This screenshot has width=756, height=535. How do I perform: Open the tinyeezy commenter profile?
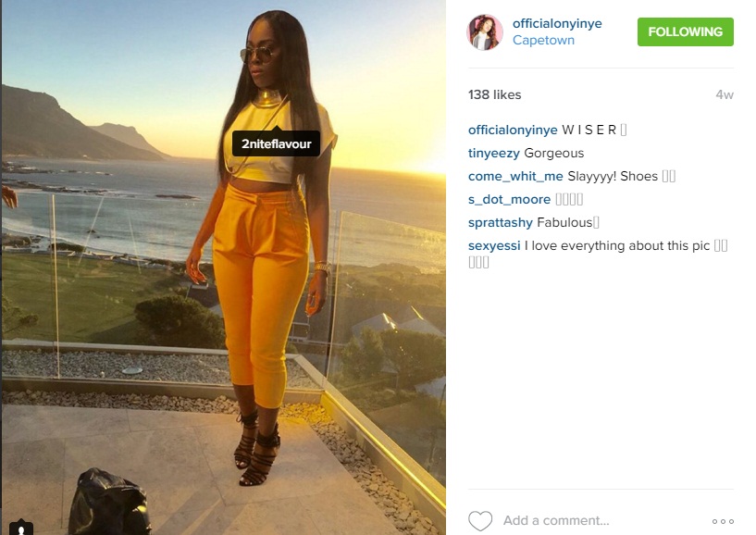pyautogui.click(x=494, y=154)
